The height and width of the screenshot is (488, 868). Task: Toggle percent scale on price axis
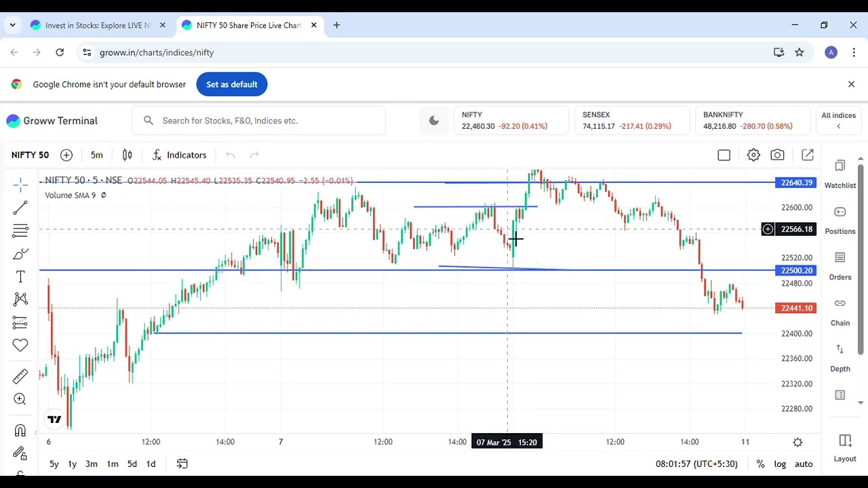click(761, 464)
